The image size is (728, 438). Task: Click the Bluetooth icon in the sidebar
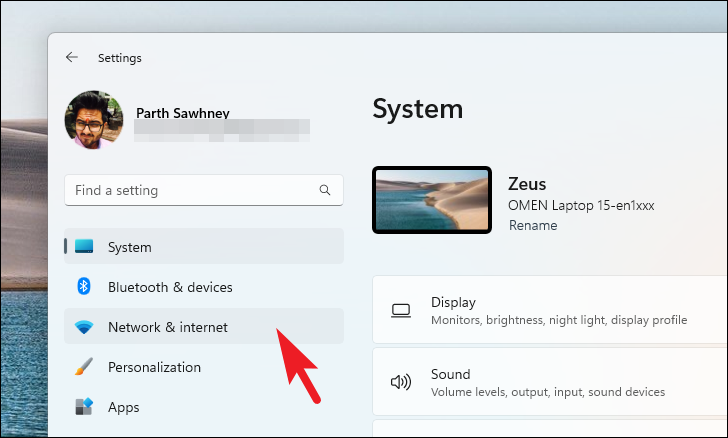click(x=84, y=286)
